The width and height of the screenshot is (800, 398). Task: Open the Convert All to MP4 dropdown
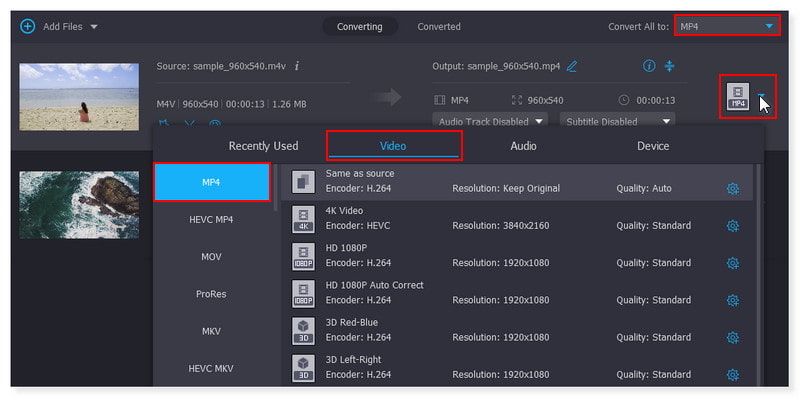(727, 26)
